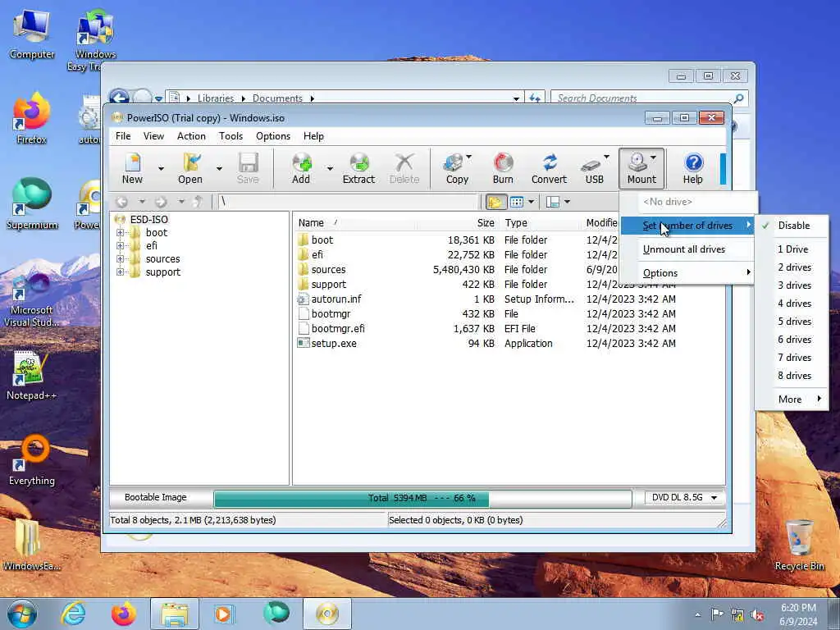Open the More submenu of drives
The height and width of the screenshot is (630, 840).
[792, 399]
